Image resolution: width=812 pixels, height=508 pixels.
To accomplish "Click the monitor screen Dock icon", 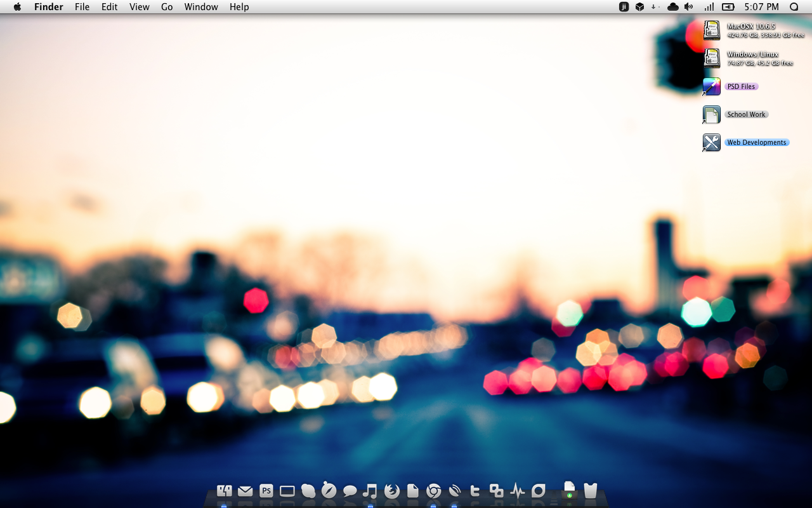I will (287, 491).
